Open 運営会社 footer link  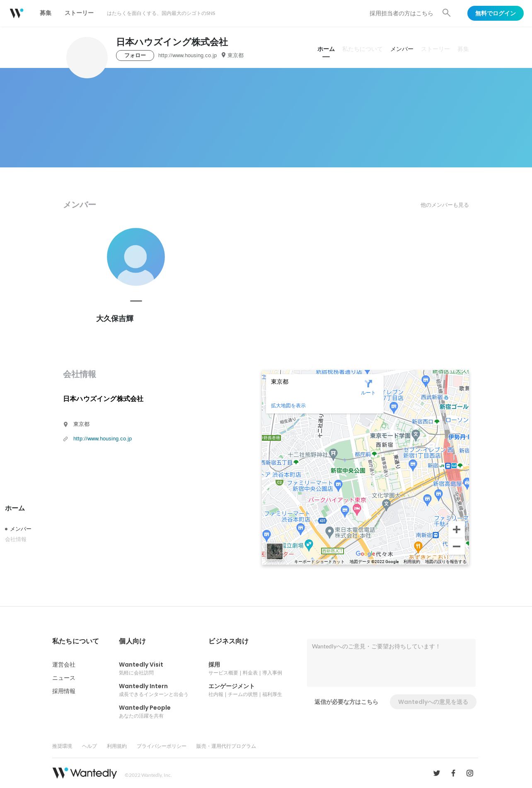pyautogui.click(x=64, y=665)
